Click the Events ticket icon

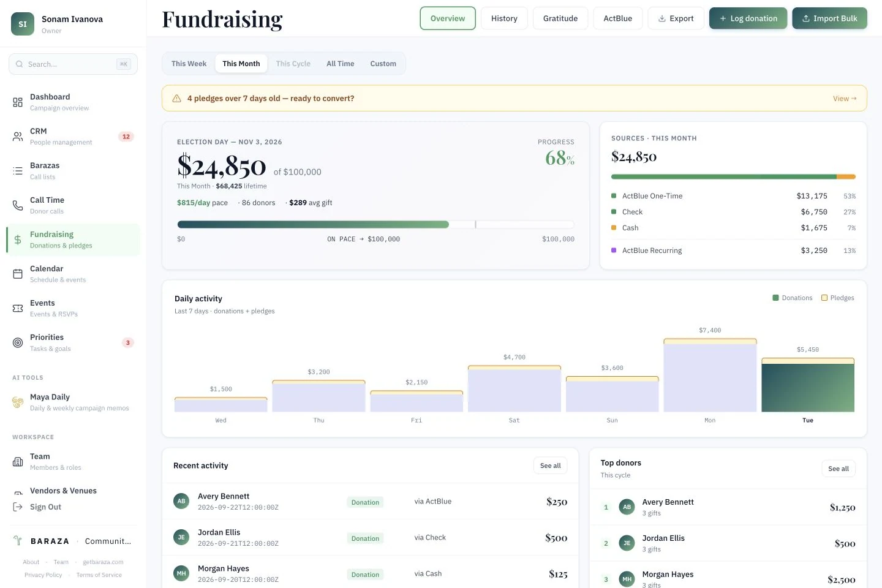18,308
